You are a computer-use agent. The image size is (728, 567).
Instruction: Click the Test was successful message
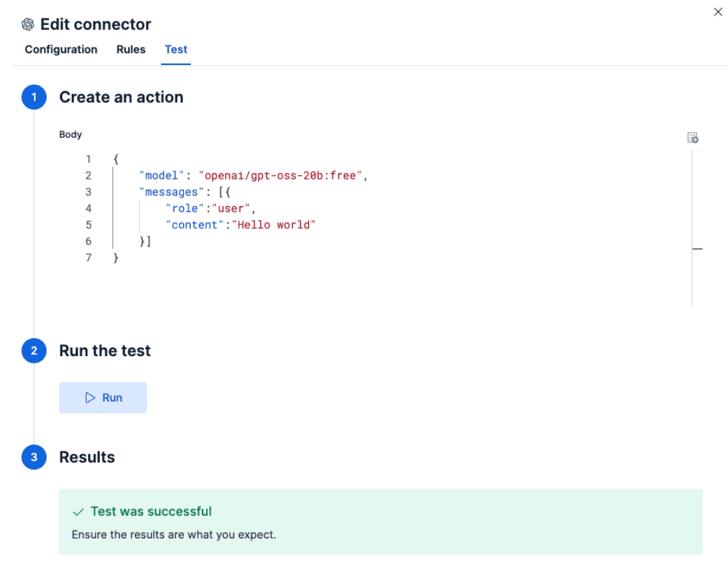tap(151, 512)
